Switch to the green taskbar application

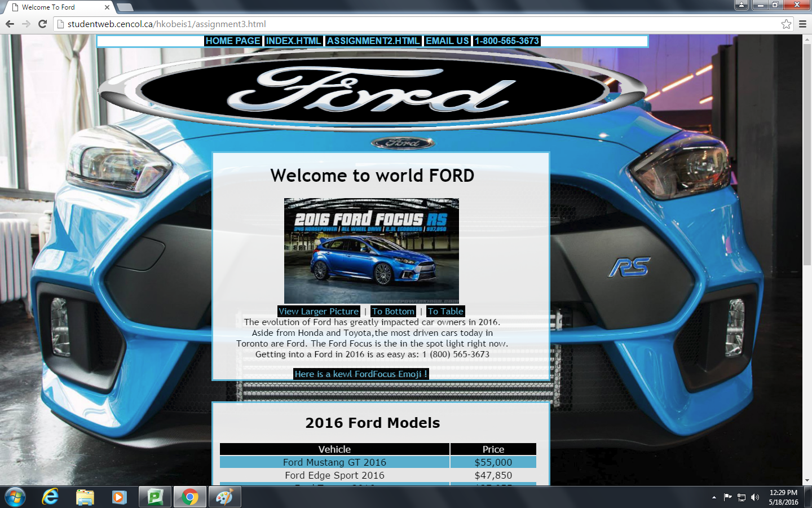[155, 497]
